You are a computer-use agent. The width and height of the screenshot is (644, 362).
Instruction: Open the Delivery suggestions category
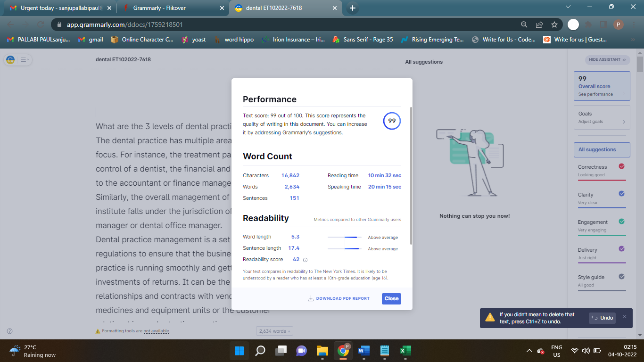click(602, 254)
